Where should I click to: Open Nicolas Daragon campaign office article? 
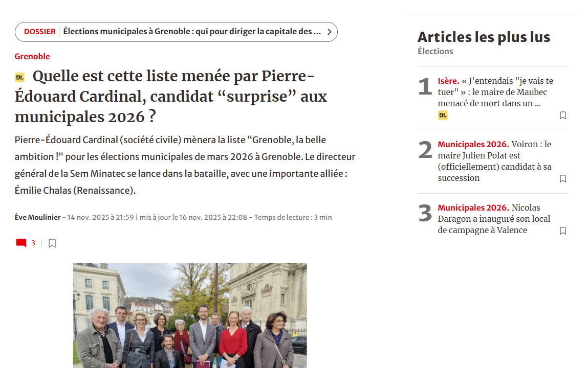coord(494,219)
